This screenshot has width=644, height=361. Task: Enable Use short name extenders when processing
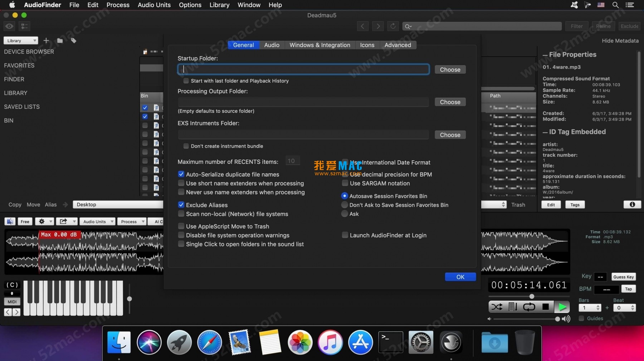point(181,183)
